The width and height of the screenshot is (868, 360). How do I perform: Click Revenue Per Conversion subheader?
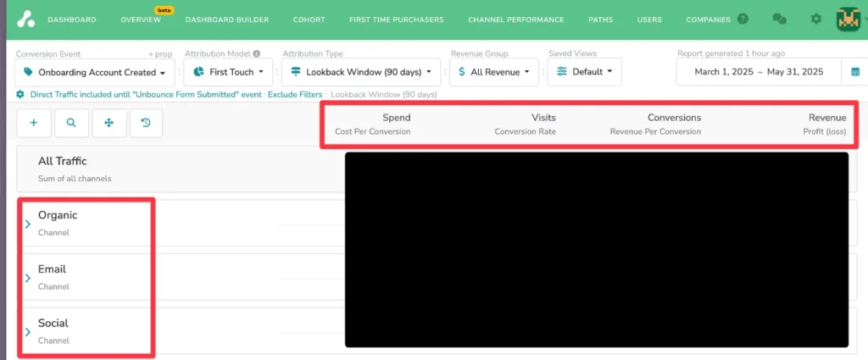(655, 132)
